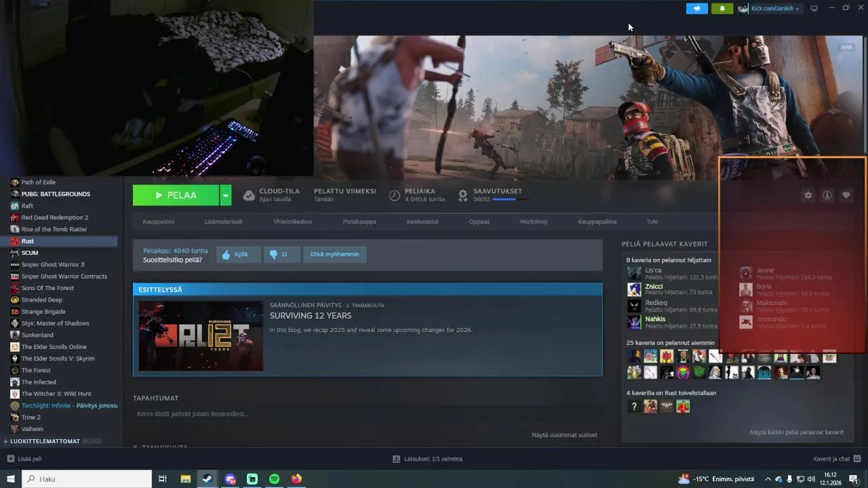Open Firefox from the taskbar
The image size is (868, 488).
coord(296,479)
